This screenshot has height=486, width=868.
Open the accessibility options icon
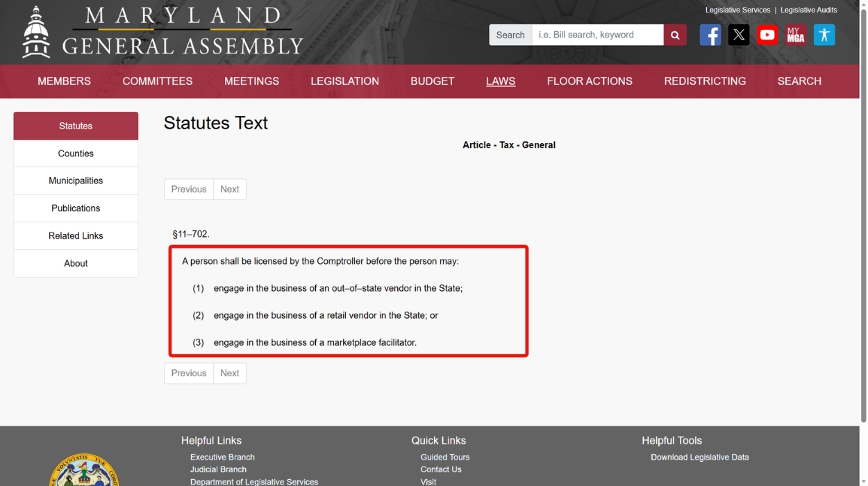click(824, 35)
